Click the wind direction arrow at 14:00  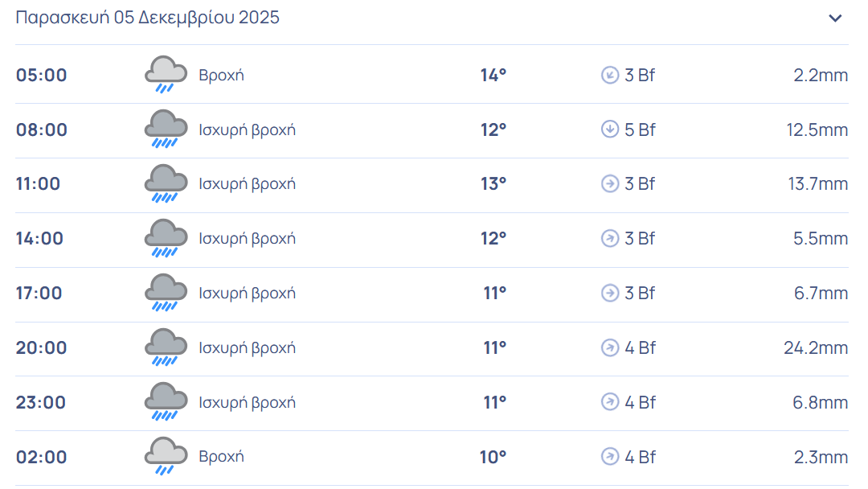click(610, 239)
